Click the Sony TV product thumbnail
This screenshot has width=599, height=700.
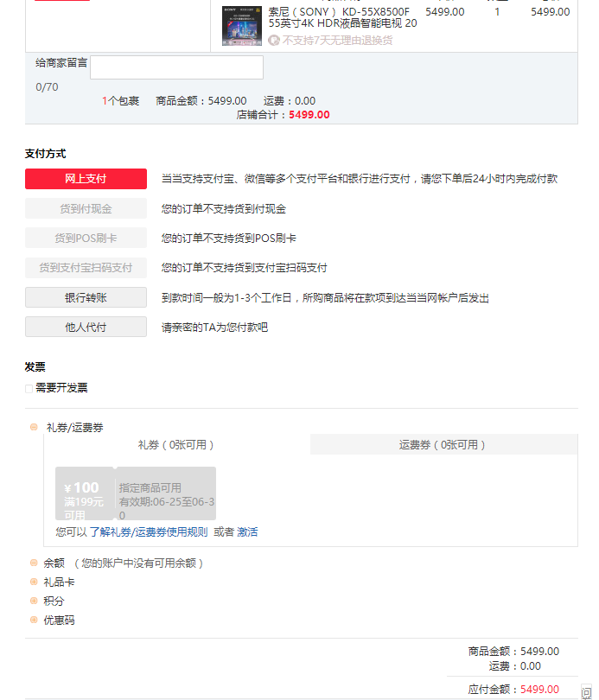click(x=241, y=25)
